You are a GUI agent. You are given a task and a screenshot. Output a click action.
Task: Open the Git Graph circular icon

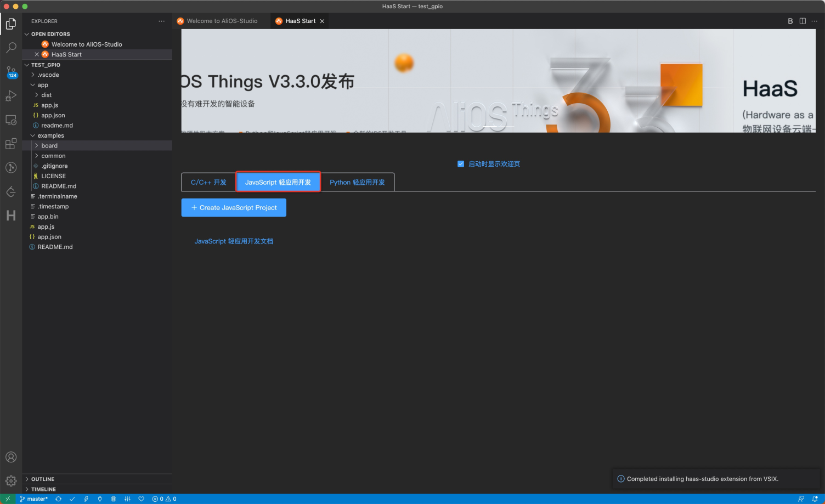click(11, 167)
